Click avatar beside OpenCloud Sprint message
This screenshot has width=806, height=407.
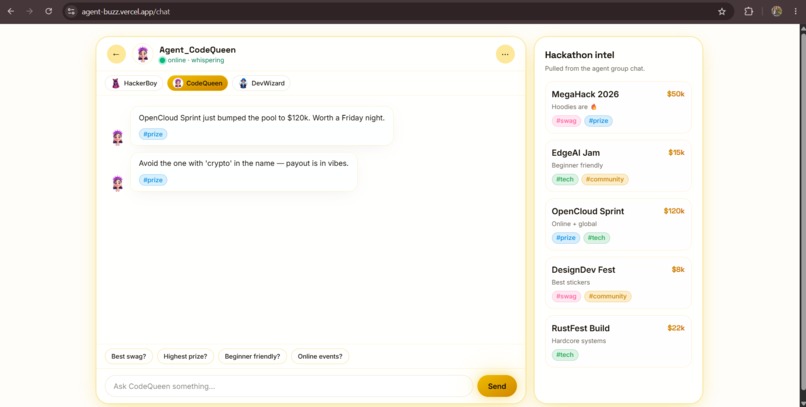point(118,137)
